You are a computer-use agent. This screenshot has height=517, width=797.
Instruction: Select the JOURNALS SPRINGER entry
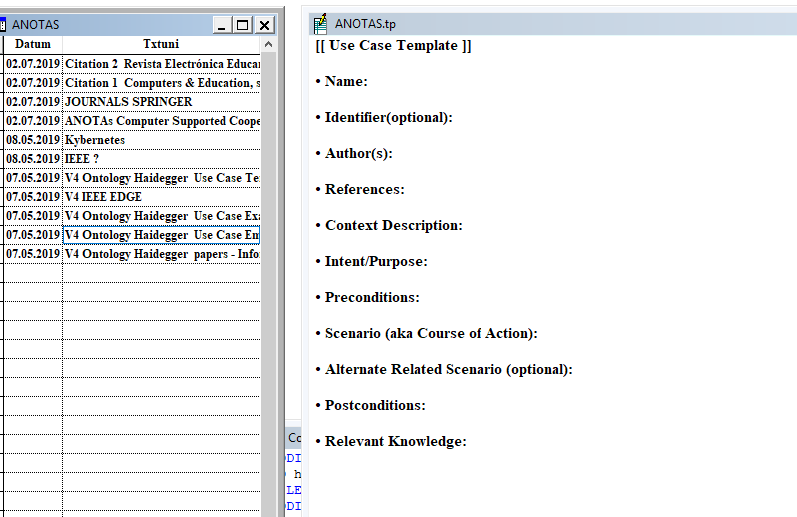[128, 102]
